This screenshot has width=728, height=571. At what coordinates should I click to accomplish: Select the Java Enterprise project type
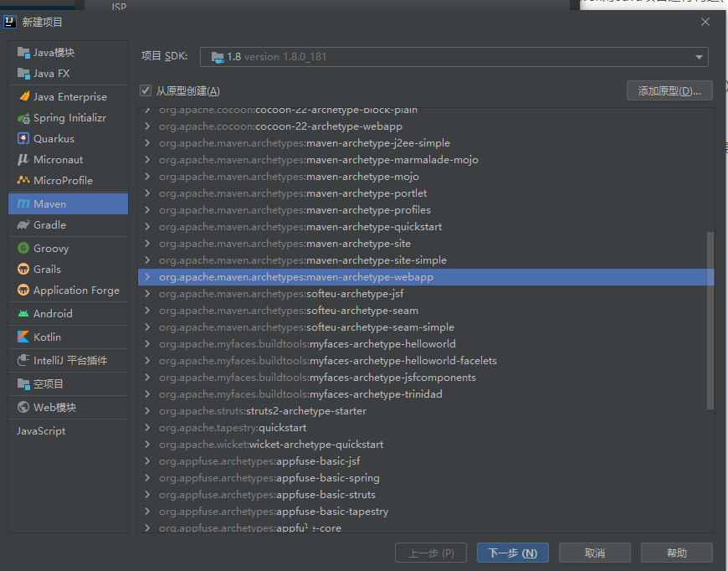pos(69,96)
